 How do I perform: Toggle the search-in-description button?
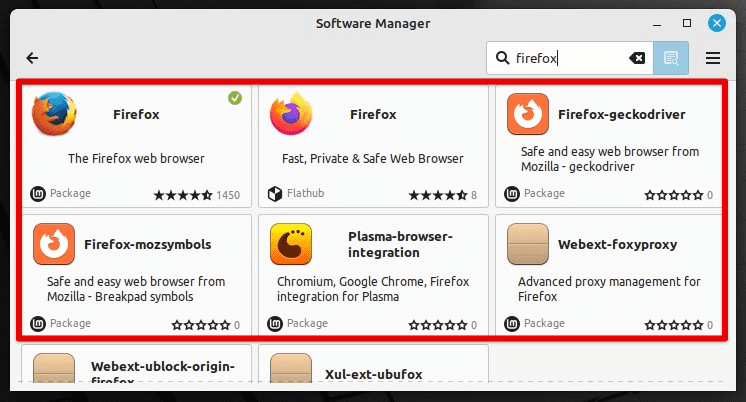pyautogui.click(x=671, y=58)
